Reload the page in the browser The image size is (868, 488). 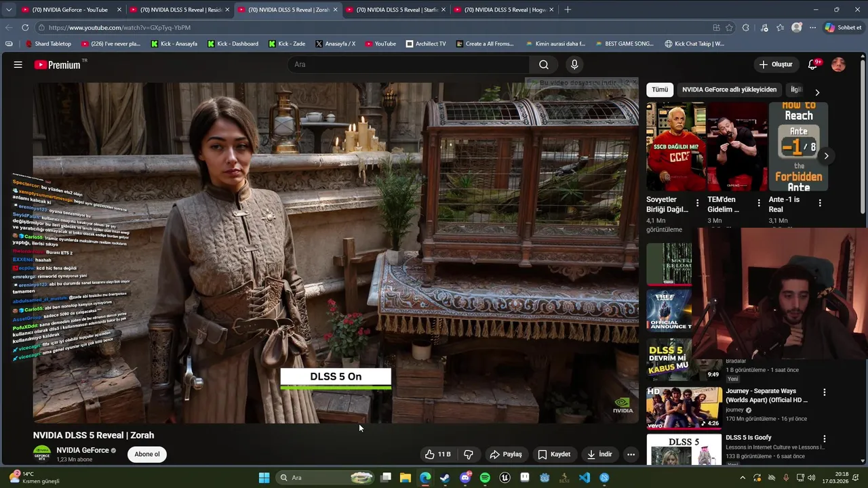[25, 28]
